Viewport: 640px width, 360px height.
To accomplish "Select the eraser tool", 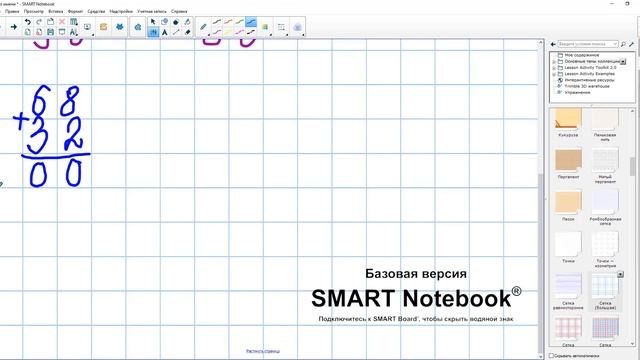I will click(187, 32).
